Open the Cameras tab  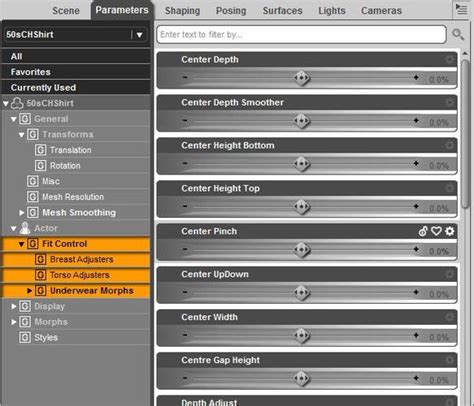pyautogui.click(x=381, y=11)
